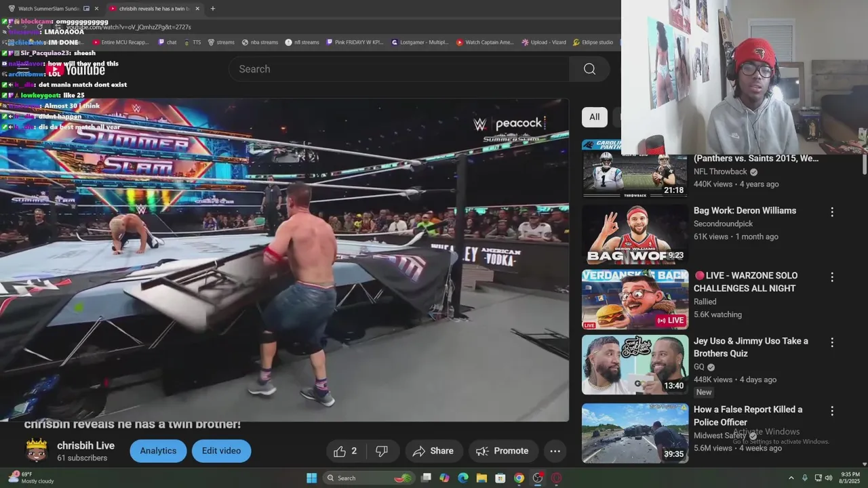Expand hidden system tray icons chevron
This screenshot has width=868, height=488.
[791, 478]
